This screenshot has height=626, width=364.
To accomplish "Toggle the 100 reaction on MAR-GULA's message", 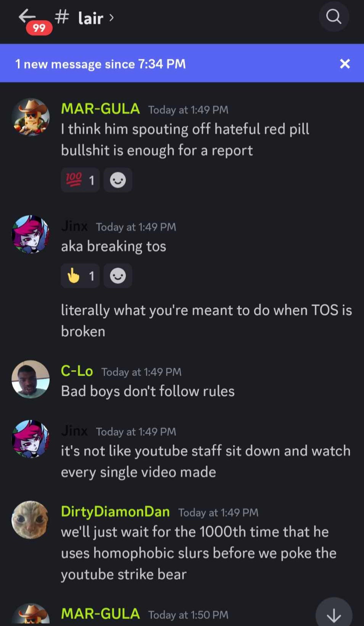I will tap(80, 180).
